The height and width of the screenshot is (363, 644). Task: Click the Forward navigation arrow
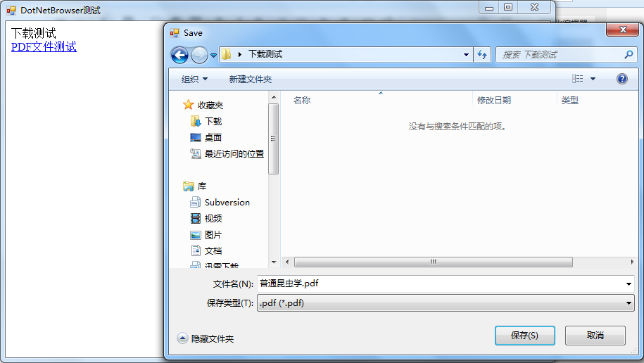(x=199, y=55)
